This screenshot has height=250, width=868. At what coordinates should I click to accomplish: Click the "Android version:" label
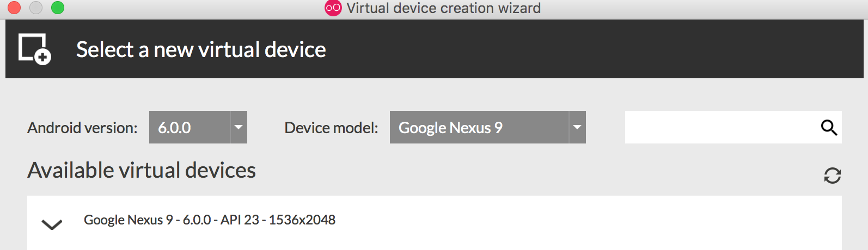82,128
